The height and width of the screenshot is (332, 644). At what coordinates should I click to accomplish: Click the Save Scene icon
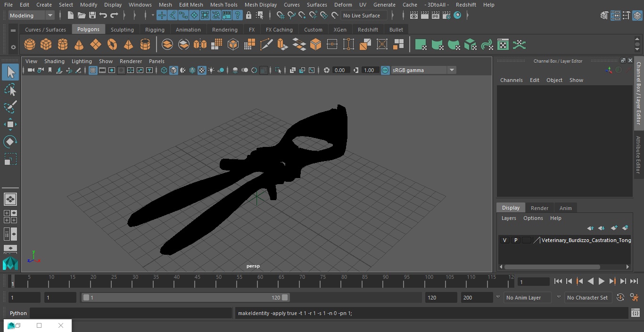[92, 16]
